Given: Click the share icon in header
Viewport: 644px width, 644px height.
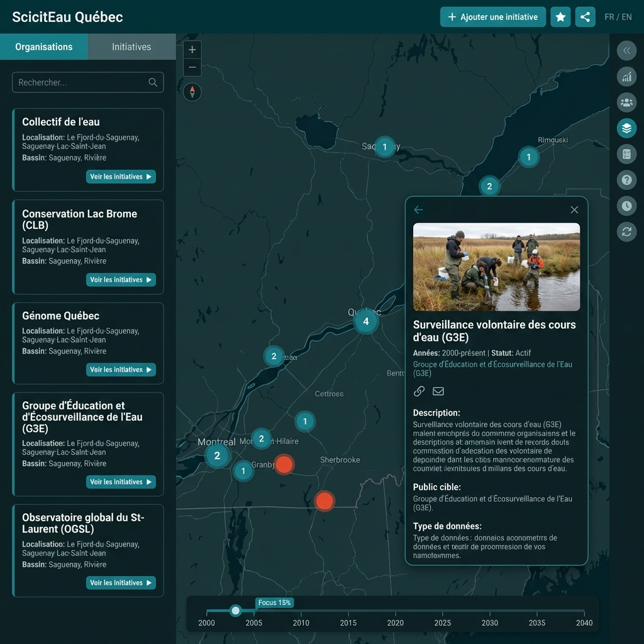Looking at the screenshot, I should point(585,17).
